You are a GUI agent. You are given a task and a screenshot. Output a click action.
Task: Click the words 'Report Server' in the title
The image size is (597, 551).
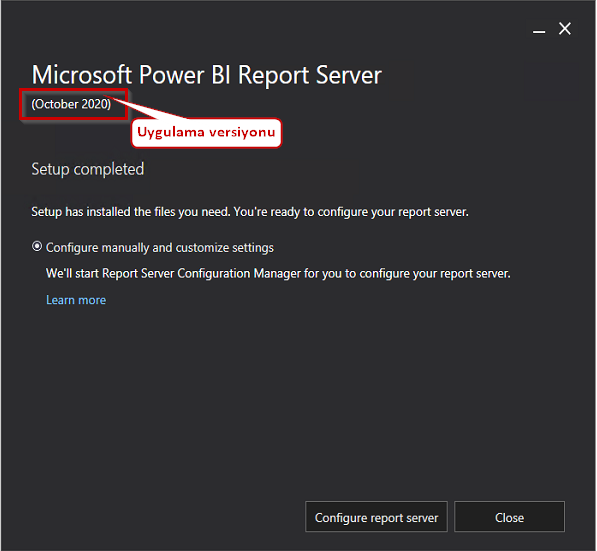(x=310, y=75)
